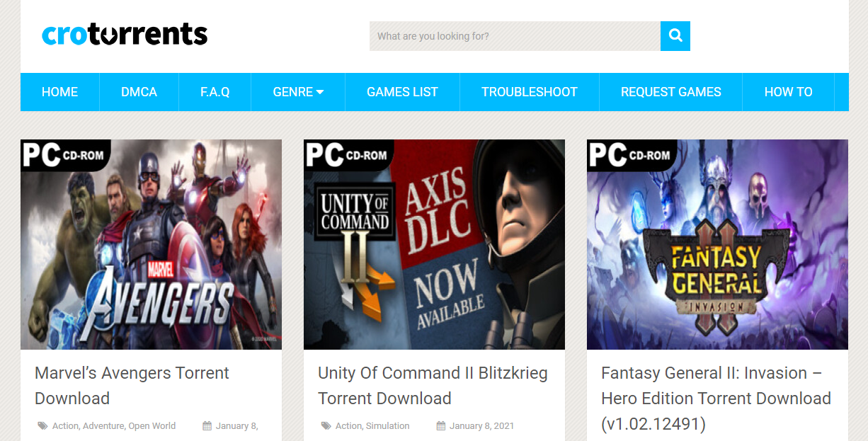868x441 pixels.
Task: Open 'Marvel's Avengers Torrent Download' title link
Action: pyautogui.click(x=132, y=386)
